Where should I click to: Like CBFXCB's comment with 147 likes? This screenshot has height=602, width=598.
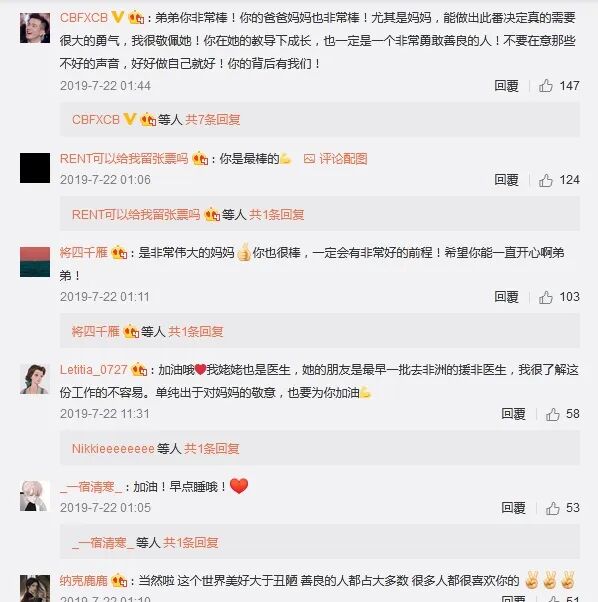pos(545,86)
